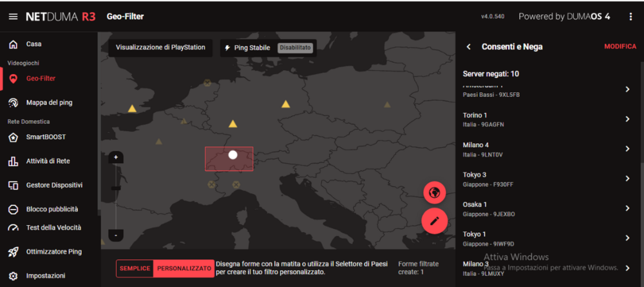
Task: Zoom out the map with minus button
Action: 116,235
